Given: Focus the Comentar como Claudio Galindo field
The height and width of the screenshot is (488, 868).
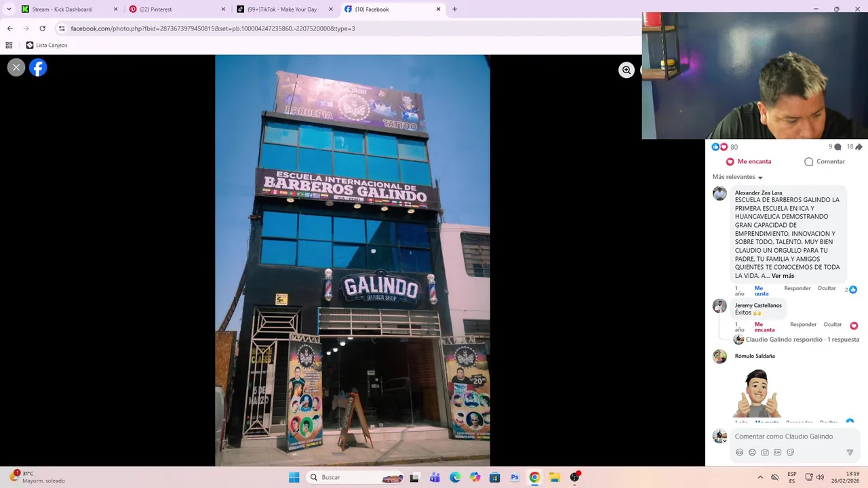Looking at the screenshot, I should [783, 436].
